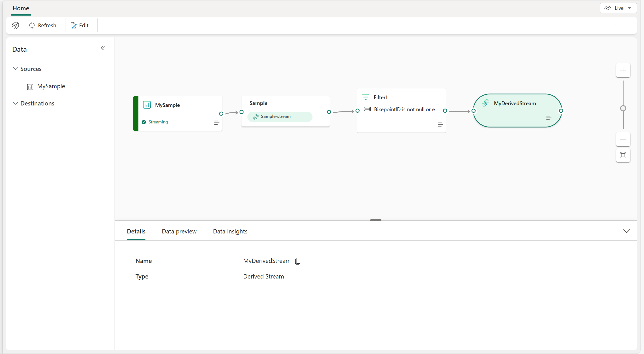Switch to the Data preview tab

179,232
